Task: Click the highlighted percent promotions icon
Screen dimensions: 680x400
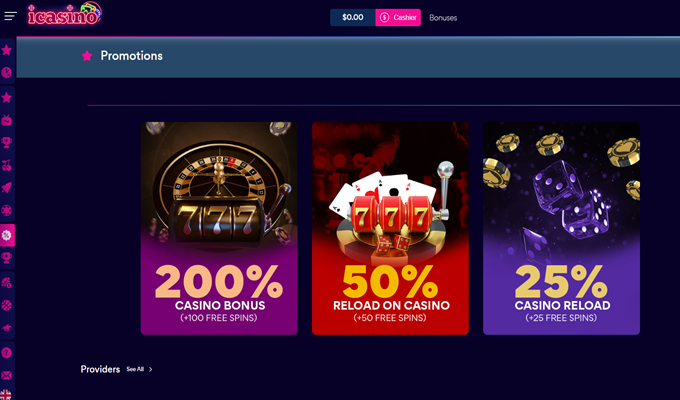Action: coord(7,235)
